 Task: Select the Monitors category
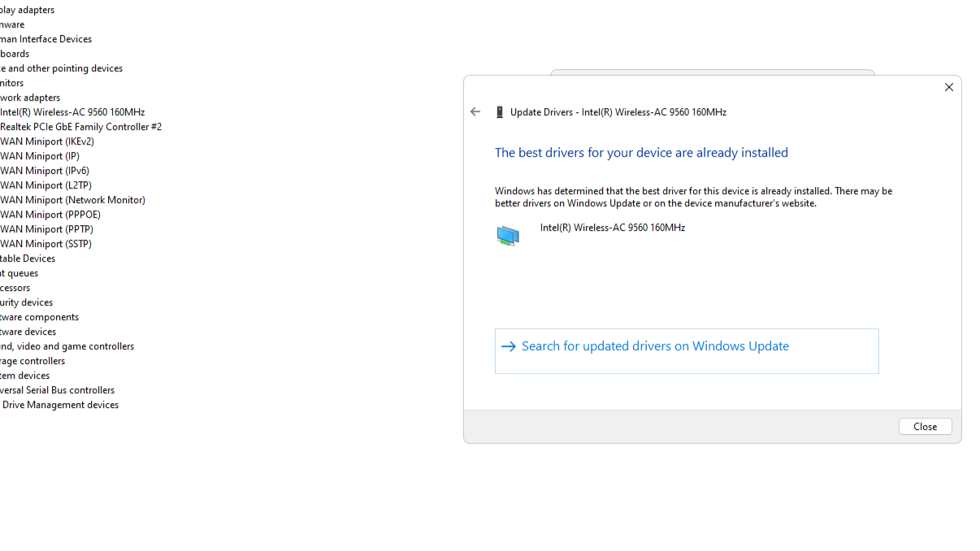point(11,83)
